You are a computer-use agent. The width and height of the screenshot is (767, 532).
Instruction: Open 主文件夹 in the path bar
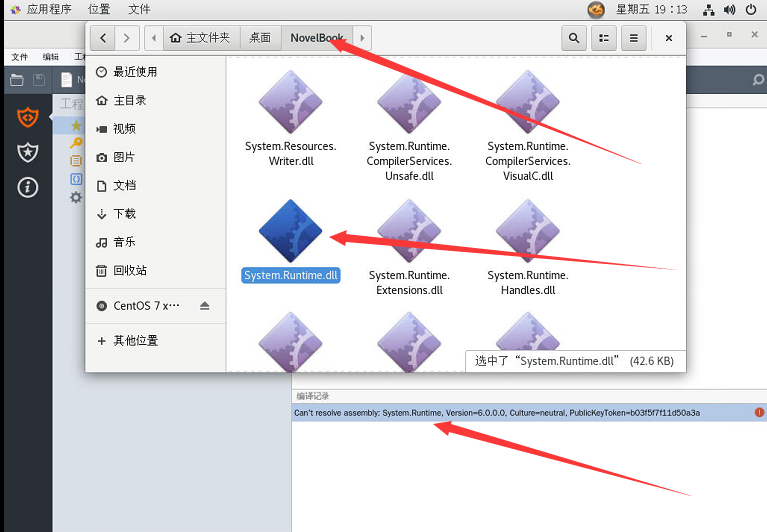tap(200, 38)
